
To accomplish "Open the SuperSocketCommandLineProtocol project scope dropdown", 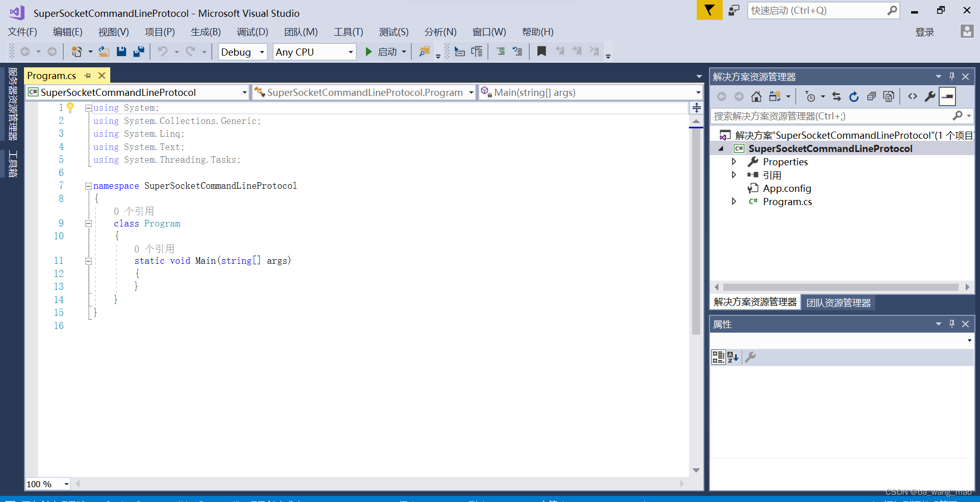I will [138, 92].
